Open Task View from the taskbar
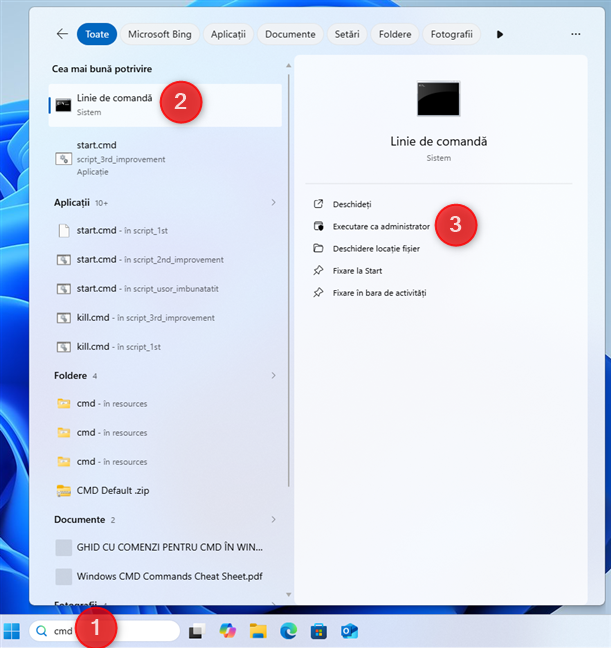611x648 pixels. point(197,631)
